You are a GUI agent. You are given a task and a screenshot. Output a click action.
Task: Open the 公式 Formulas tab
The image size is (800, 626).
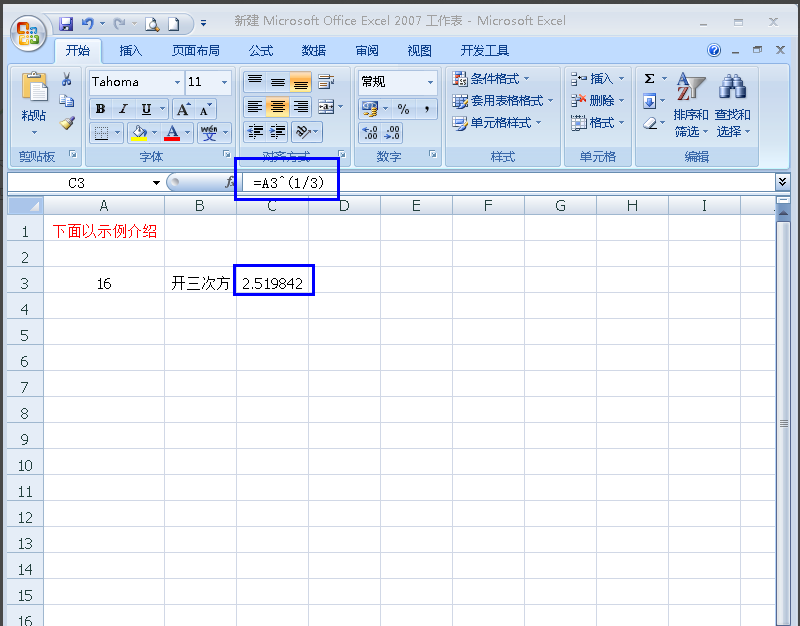261,51
